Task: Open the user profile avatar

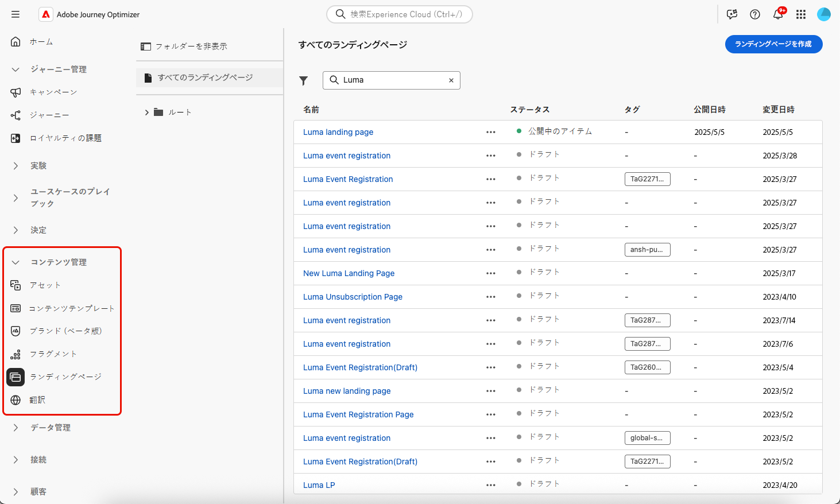Action: (824, 14)
